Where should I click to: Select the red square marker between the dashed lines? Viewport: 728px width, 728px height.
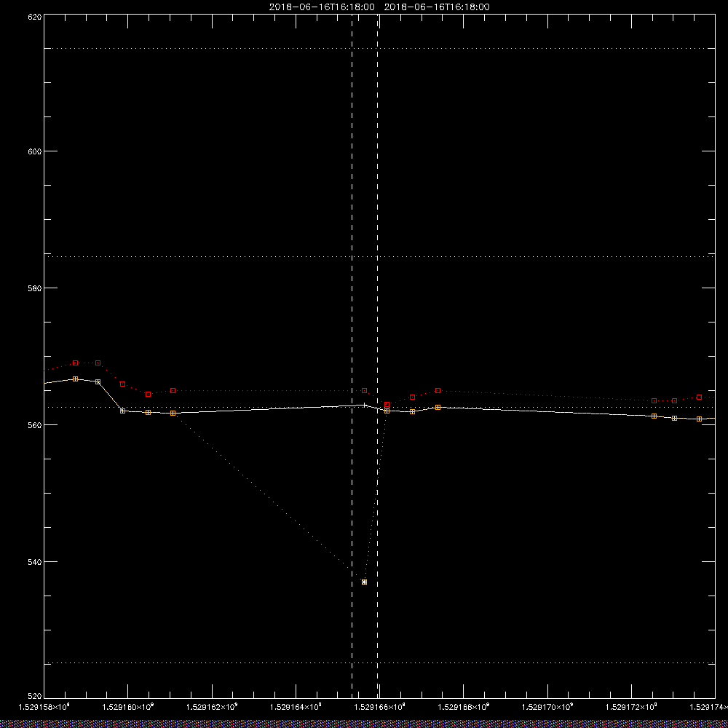tap(365, 390)
